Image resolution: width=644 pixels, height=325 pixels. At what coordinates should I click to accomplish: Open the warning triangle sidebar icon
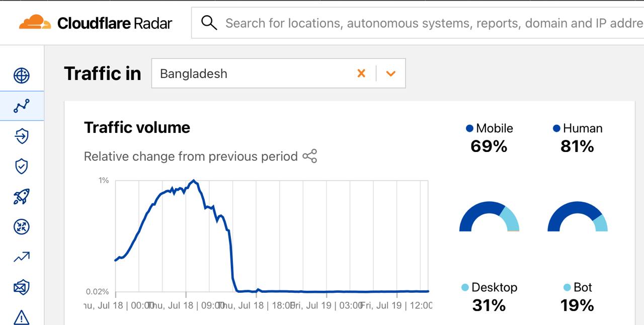pyautogui.click(x=22, y=317)
